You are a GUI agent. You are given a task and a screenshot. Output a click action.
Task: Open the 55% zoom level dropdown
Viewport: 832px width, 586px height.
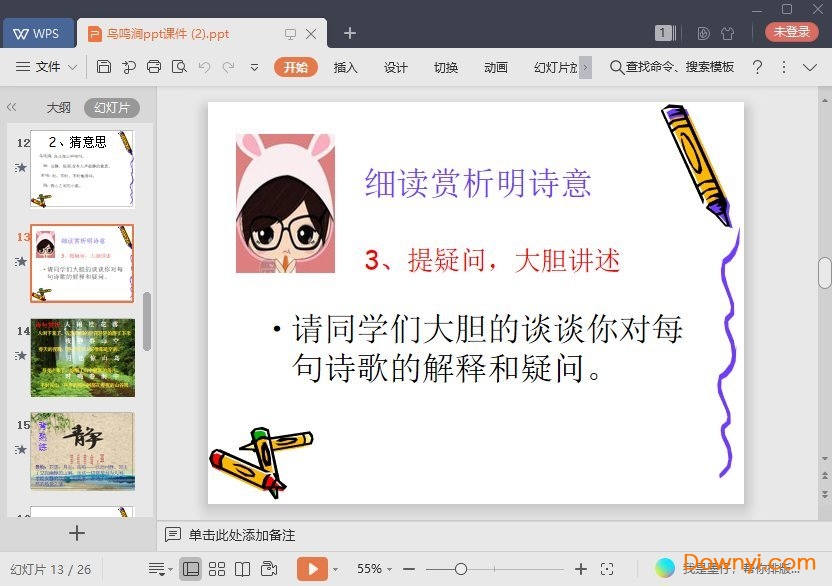click(x=375, y=569)
